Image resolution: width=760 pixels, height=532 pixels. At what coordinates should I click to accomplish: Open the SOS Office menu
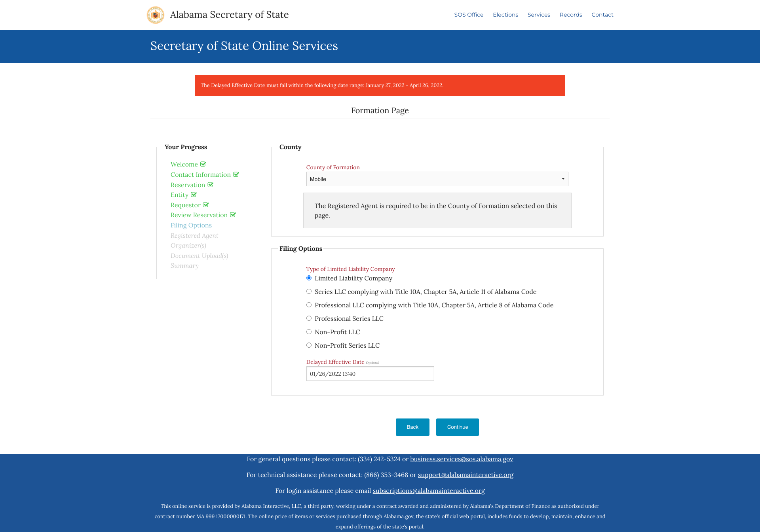coord(469,15)
